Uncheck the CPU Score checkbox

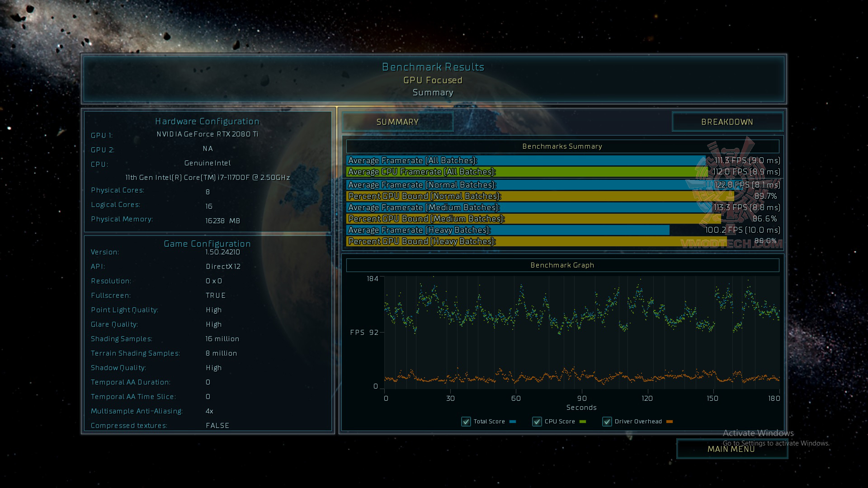(537, 422)
